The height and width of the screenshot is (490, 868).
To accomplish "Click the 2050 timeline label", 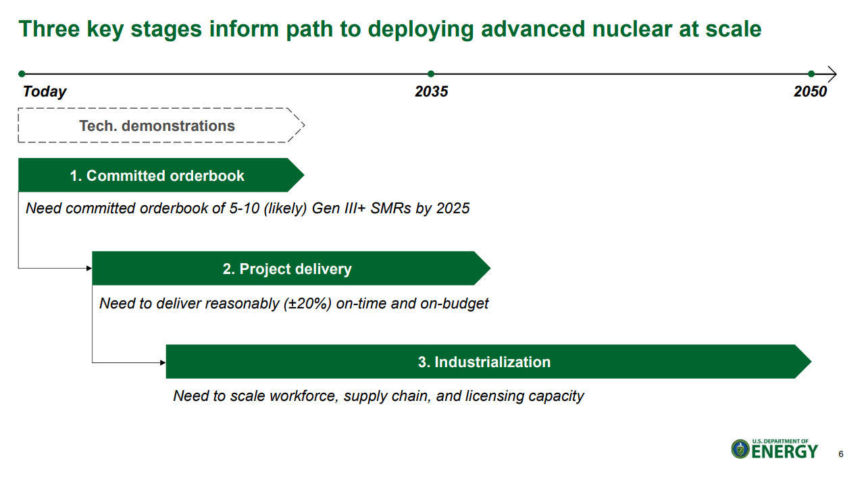I will (x=810, y=92).
